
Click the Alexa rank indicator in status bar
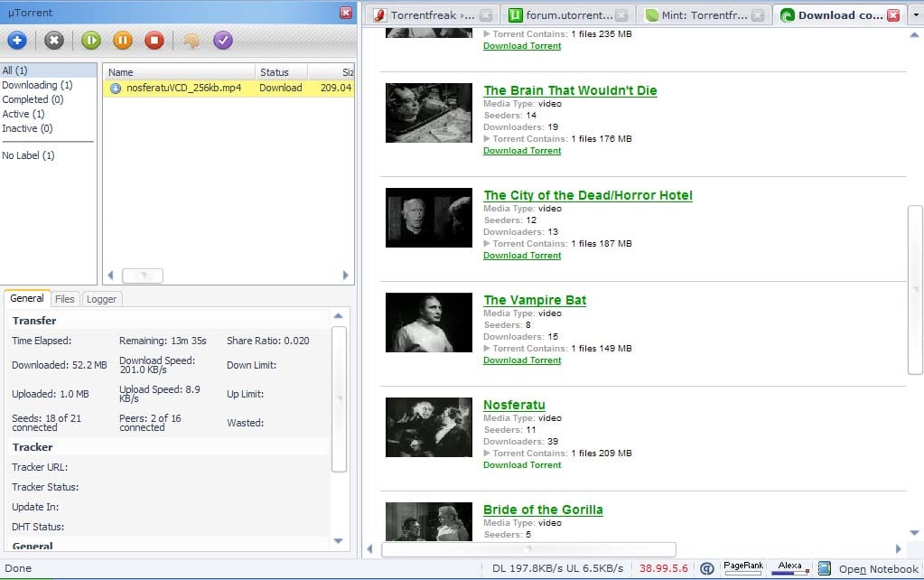coord(789,567)
